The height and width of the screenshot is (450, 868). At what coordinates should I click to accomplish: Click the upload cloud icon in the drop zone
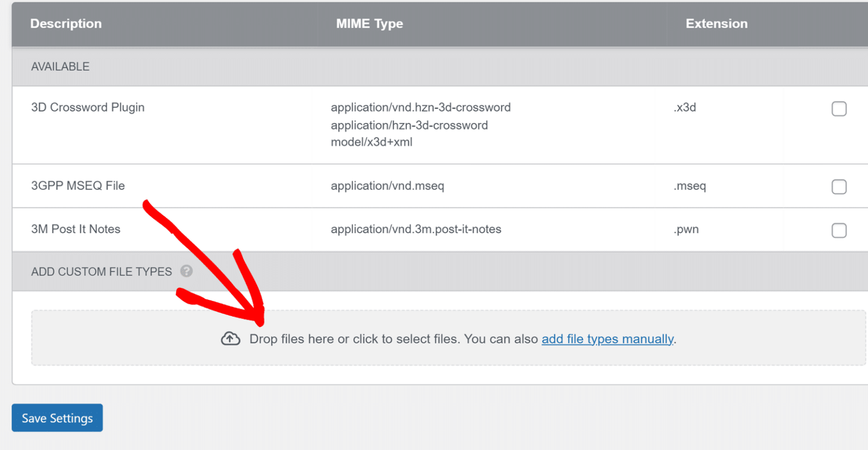[x=230, y=338]
